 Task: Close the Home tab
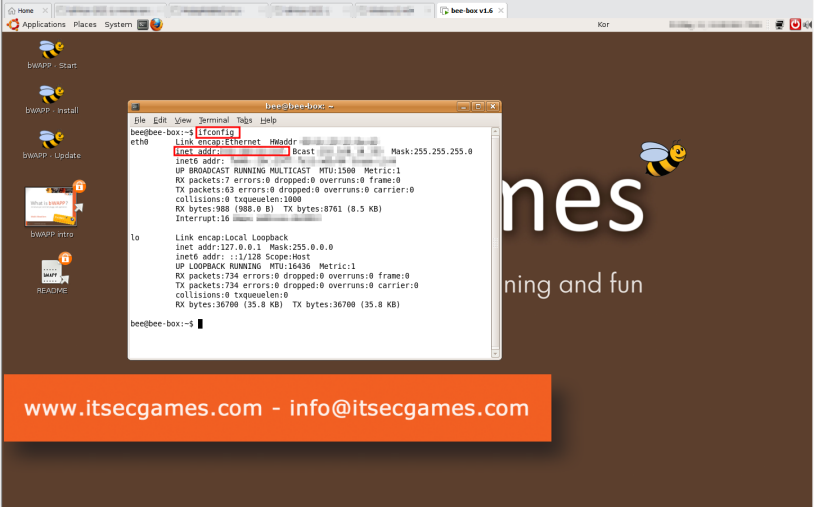pyautogui.click(x=45, y=10)
